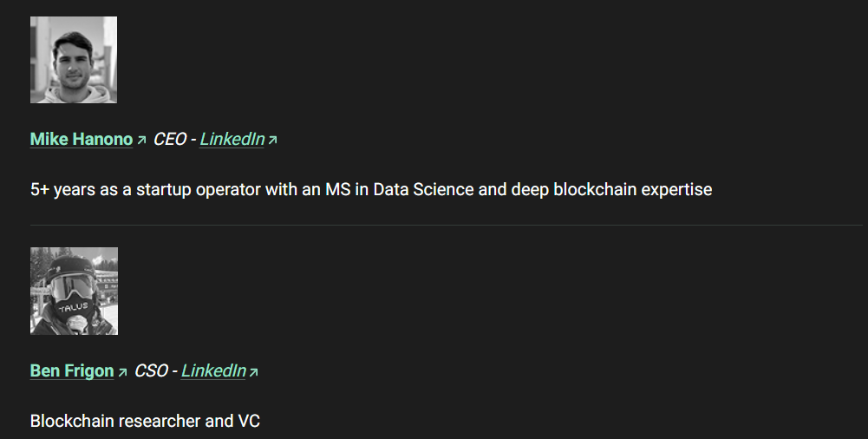868x439 pixels.
Task: Click the arrow icon beside Mike Hanono
Action: 141,140
